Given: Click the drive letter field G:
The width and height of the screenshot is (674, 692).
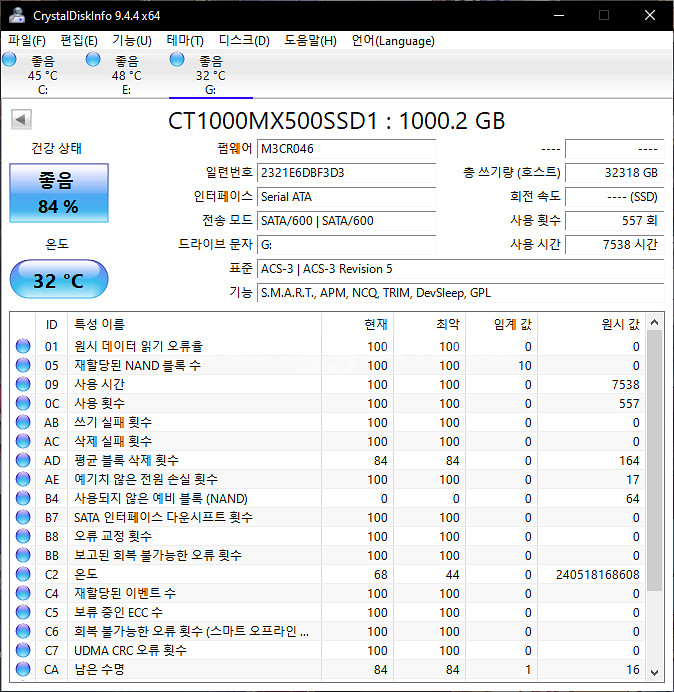Looking at the screenshot, I should click(x=346, y=244).
